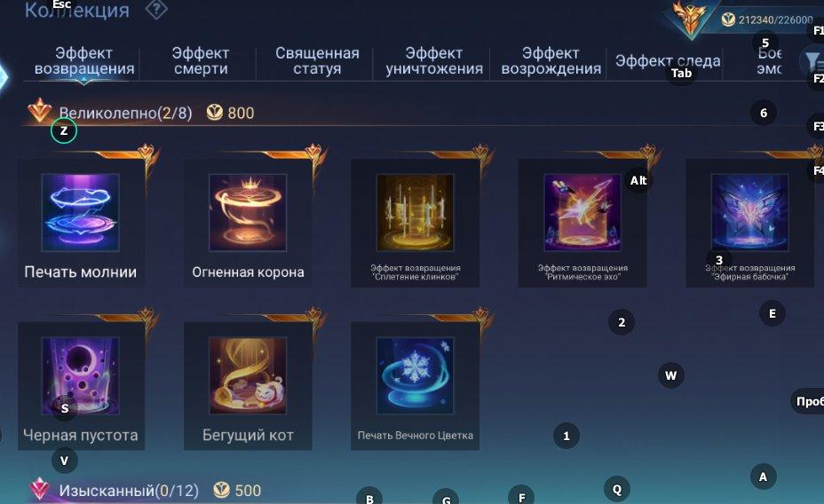Open the Священная статуя tab
The height and width of the screenshot is (504, 824).
pyautogui.click(x=317, y=61)
